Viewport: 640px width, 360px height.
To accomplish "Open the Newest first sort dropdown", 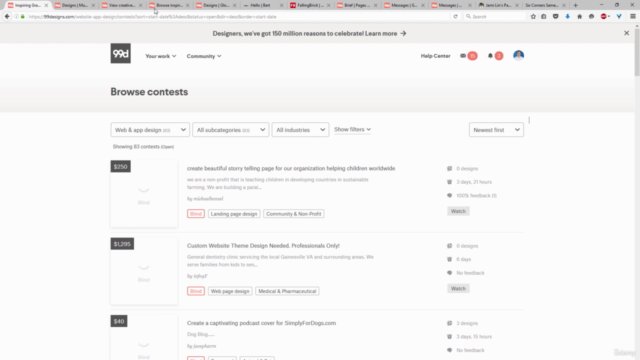I will pyautogui.click(x=496, y=130).
